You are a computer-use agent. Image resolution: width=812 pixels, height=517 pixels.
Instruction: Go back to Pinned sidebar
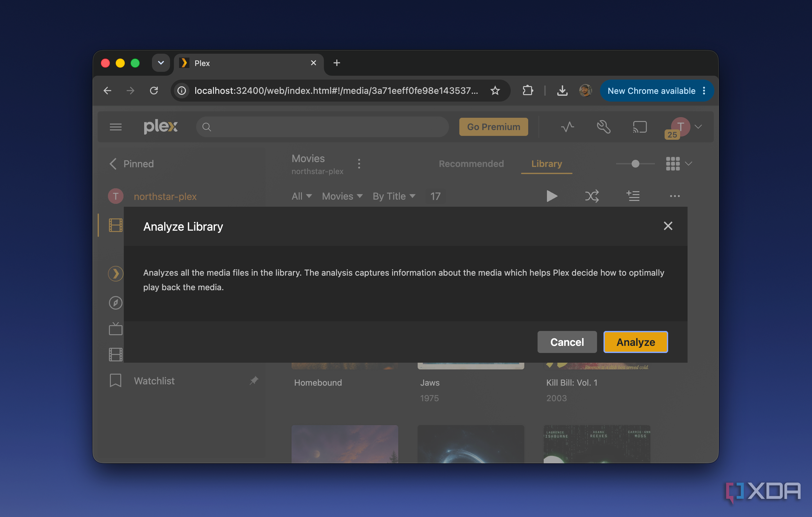132,164
